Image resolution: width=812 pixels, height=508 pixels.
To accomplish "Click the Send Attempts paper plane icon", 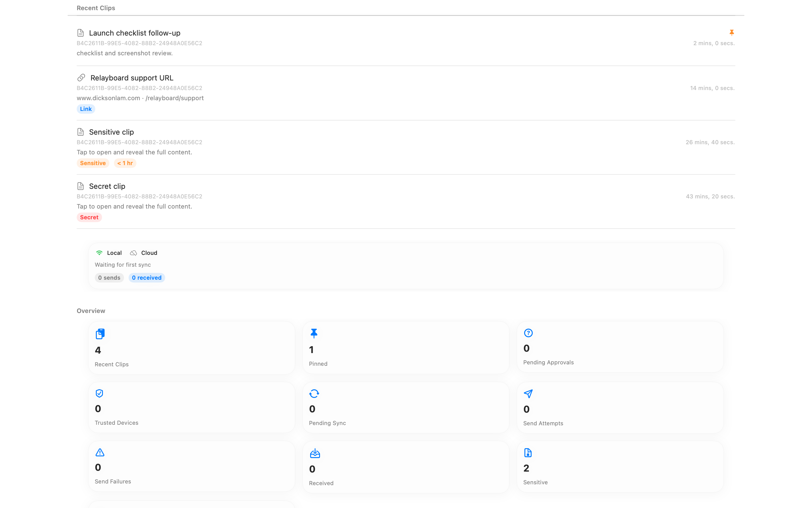I will pyautogui.click(x=528, y=393).
